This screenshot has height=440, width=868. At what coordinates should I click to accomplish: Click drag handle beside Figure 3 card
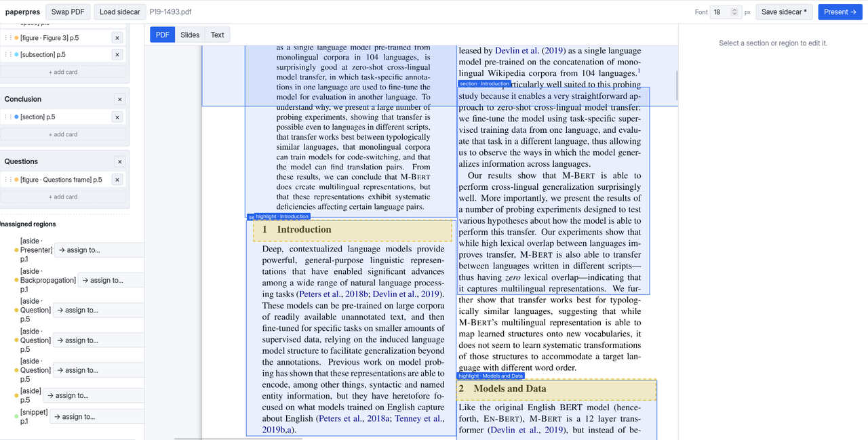click(8, 38)
